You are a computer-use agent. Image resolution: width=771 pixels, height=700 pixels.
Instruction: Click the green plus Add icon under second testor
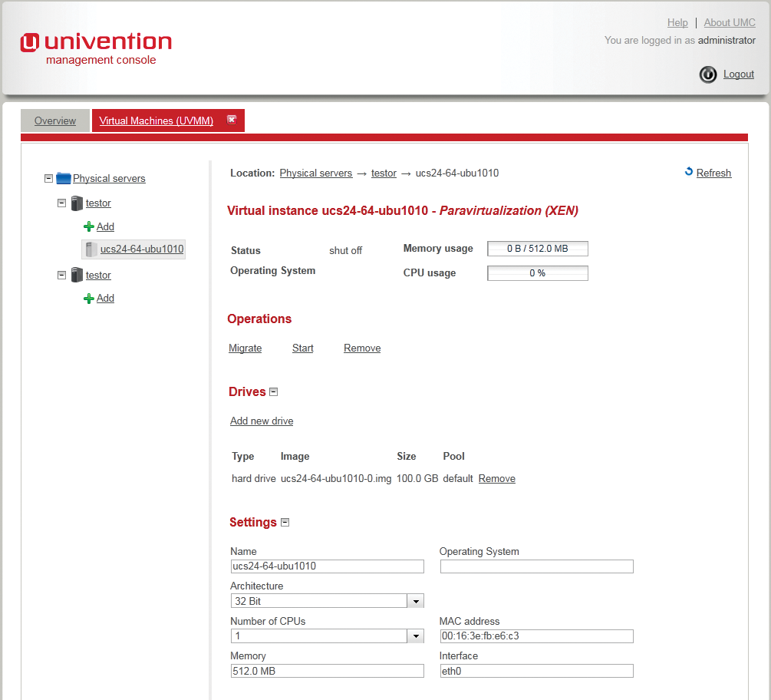pyautogui.click(x=89, y=298)
